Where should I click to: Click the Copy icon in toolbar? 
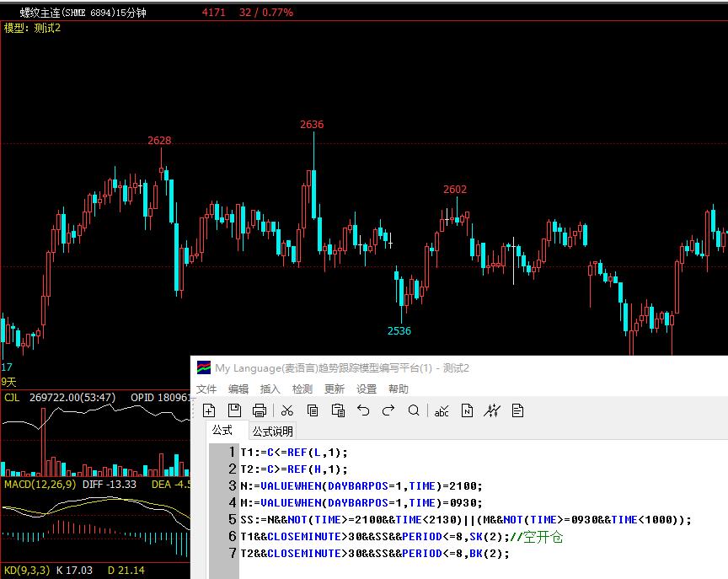tap(313, 410)
